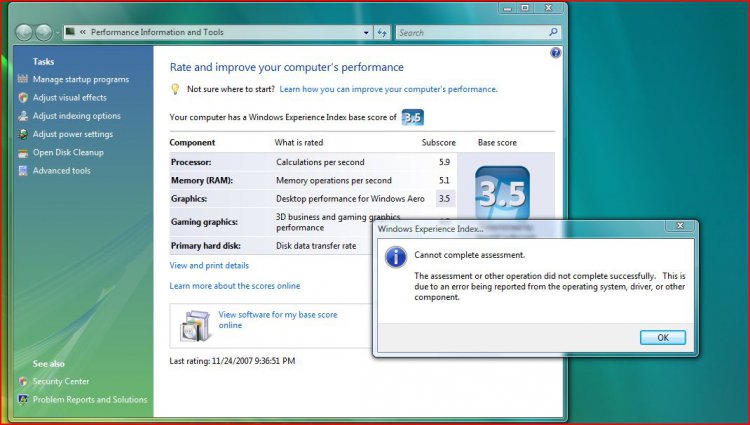Screen dimensions: 750x425
Task: Click the Base score column header
Action: (497, 142)
